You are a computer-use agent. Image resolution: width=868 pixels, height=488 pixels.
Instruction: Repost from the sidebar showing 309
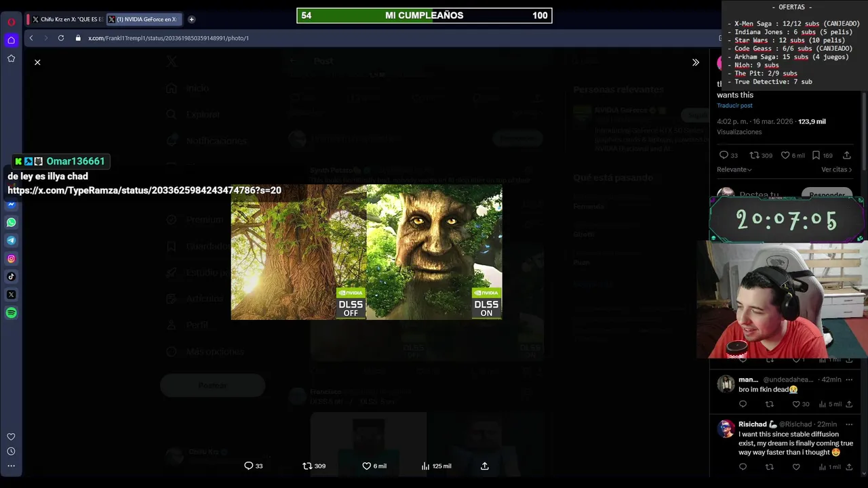[762, 155]
